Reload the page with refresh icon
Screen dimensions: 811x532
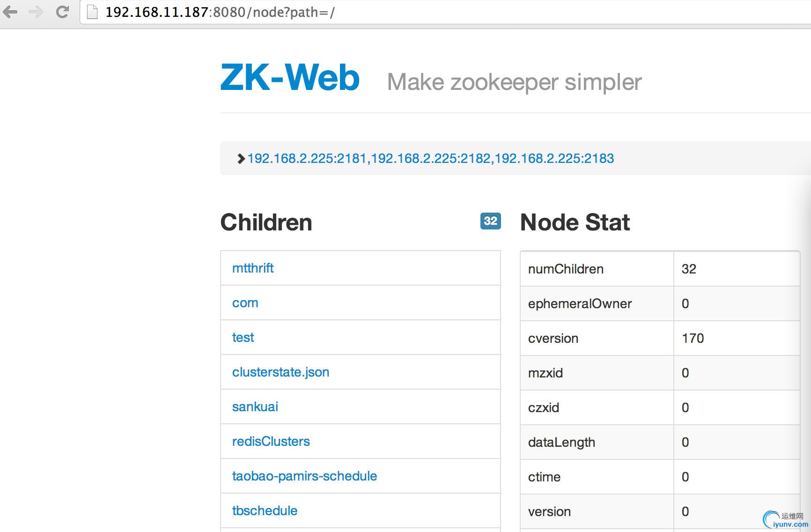[x=63, y=12]
